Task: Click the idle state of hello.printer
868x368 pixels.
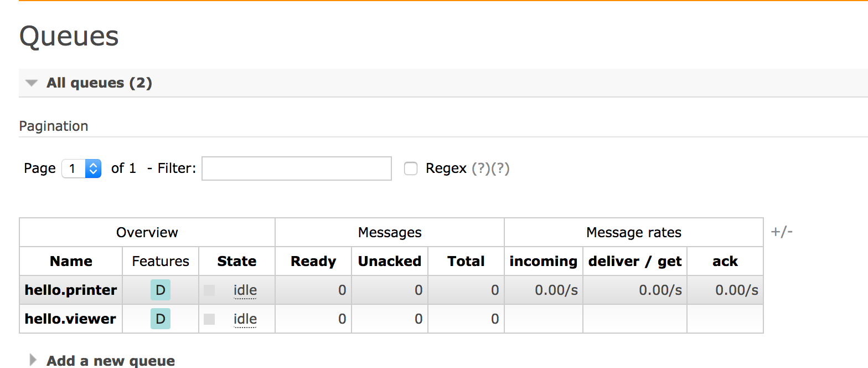Action: (245, 290)
